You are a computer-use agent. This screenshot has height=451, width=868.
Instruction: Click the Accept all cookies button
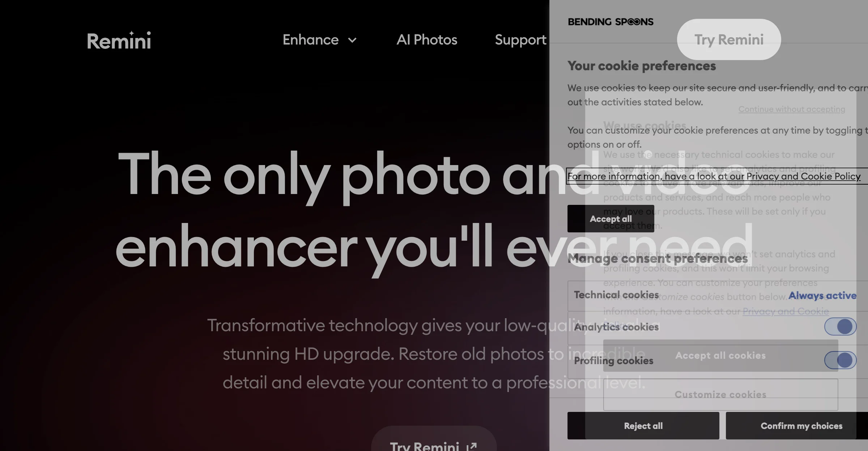(x=720, y=355)
